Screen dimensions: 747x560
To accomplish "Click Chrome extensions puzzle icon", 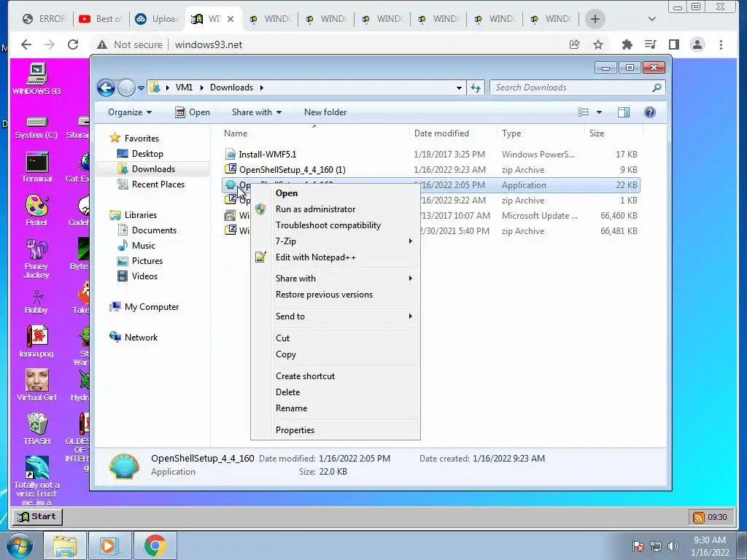I will [x=627, y=44].
